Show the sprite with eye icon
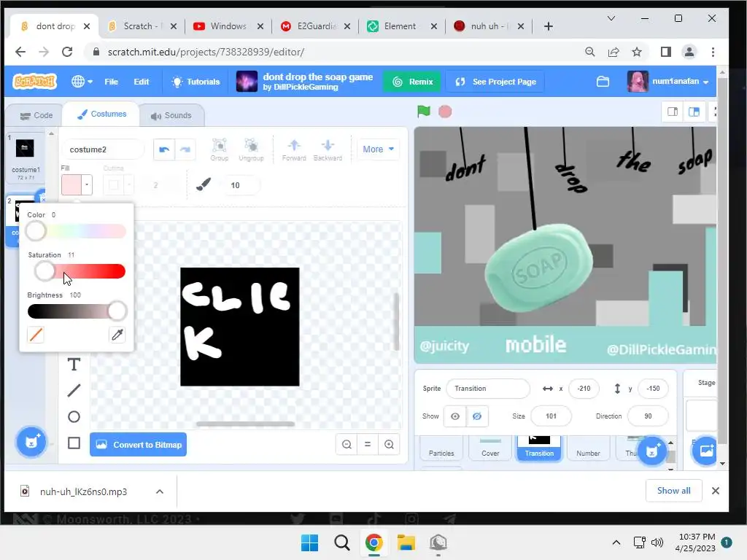 coord(455,416)
